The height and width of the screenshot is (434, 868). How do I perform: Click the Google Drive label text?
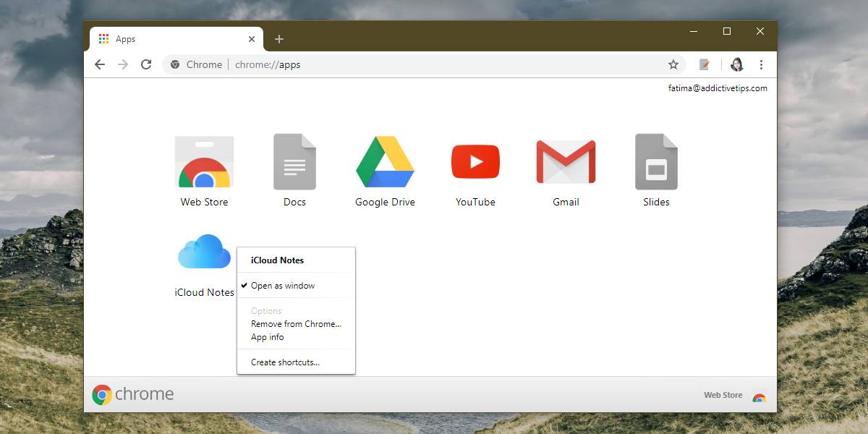click(385, 202)
